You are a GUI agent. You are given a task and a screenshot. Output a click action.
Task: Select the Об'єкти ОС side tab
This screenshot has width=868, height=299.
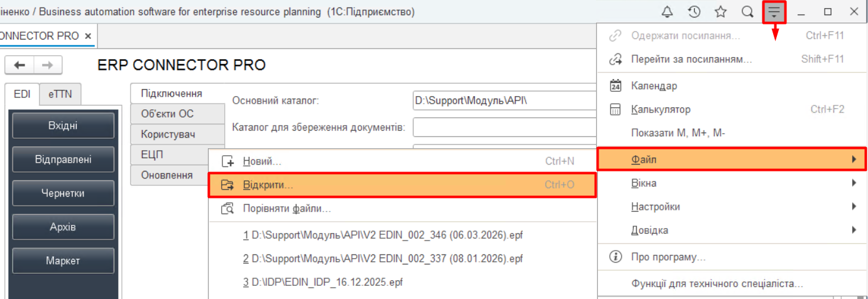178,114
